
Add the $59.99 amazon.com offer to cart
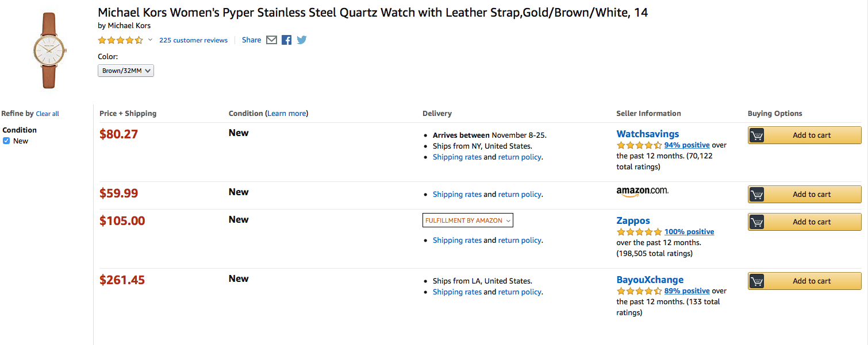point(811,195)
